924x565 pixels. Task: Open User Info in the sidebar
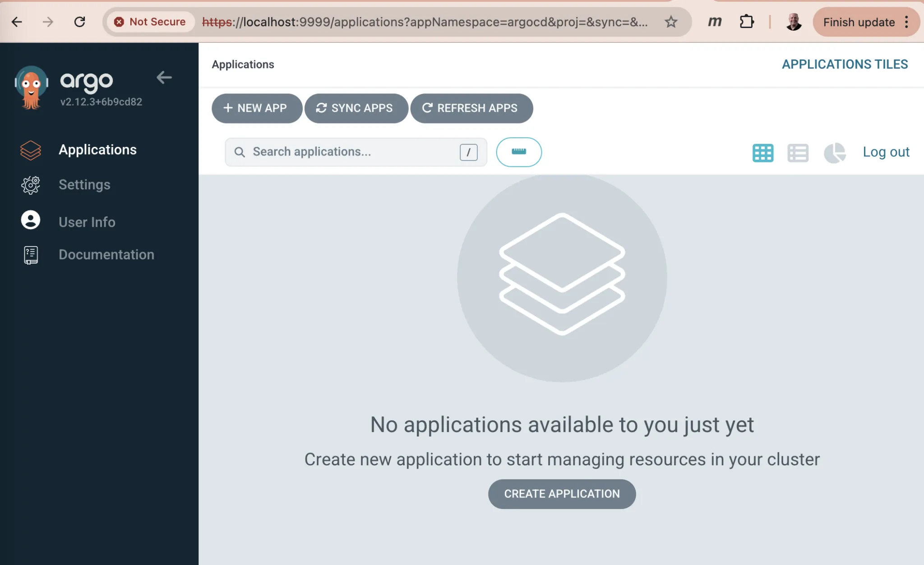tap(87, 222)
